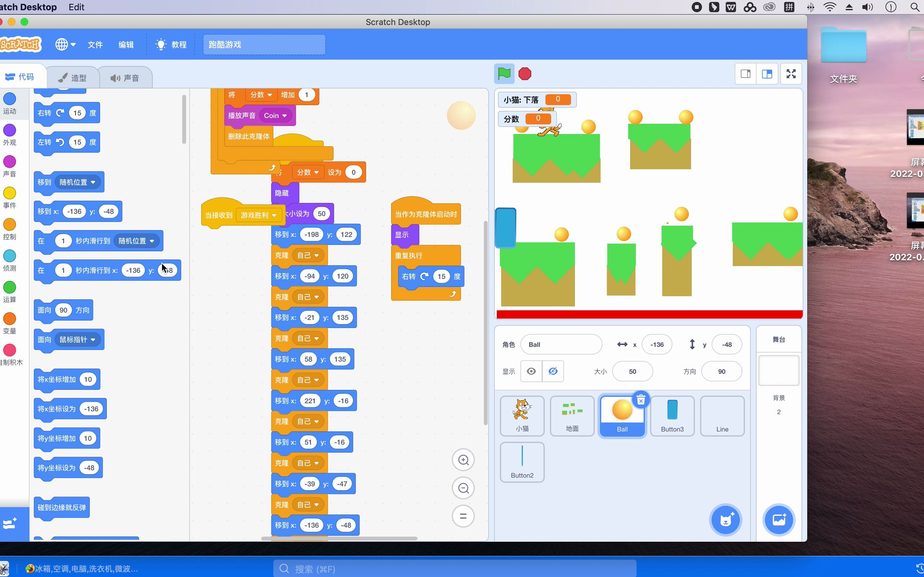The width and height of the screenshot is (924, 577).
Task: Show the sprite with eye icon
Action: tap(531, 371)
